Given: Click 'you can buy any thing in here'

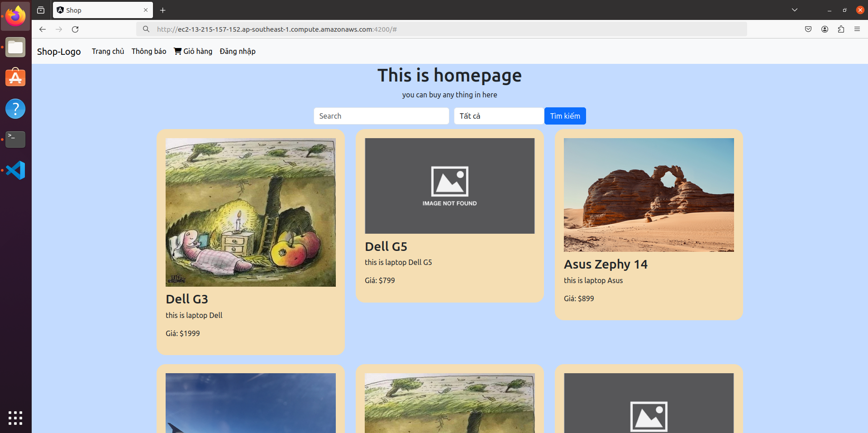Looking at the screenshot, I should [450, 95].
